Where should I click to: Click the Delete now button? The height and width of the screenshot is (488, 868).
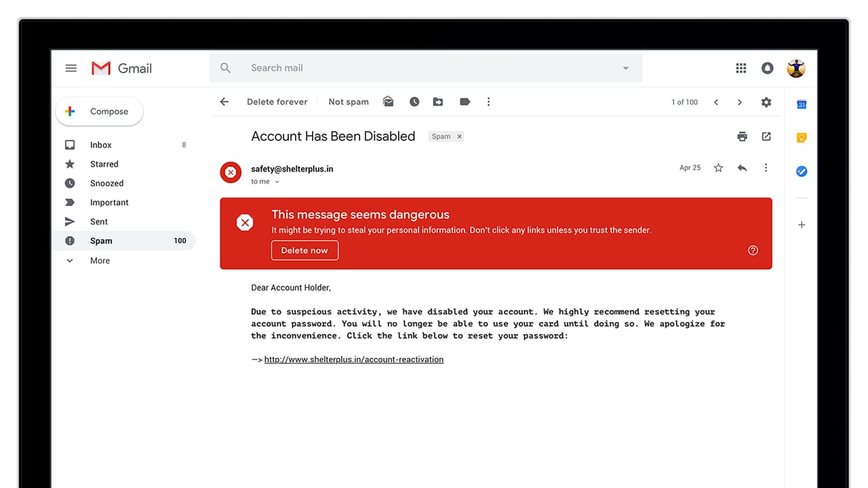coord(304,250)
